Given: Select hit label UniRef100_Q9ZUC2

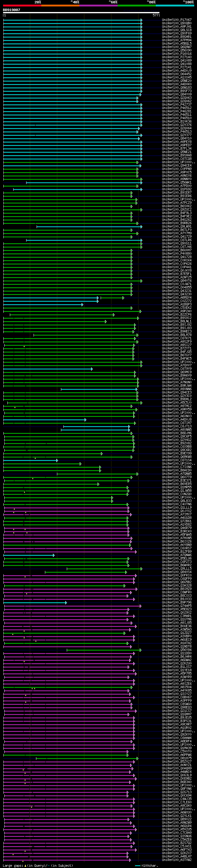Looking at the screenshot, I should (177, 210).
